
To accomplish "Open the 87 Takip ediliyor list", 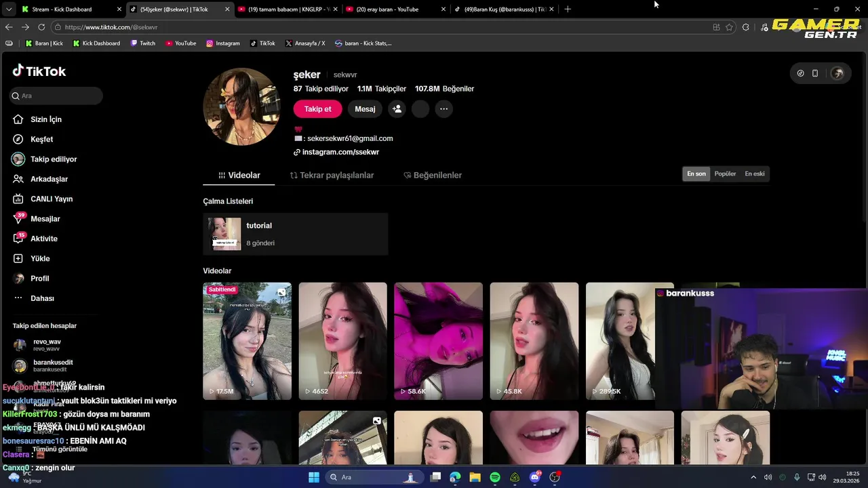I will click(x=321, y=89).
